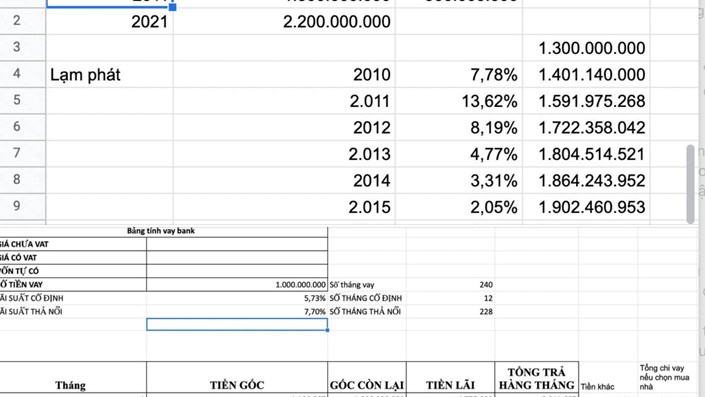Select the 2.200.000.000 cell for 2021
This screenshot has height=397, width=705.
[x=284, y=21]
